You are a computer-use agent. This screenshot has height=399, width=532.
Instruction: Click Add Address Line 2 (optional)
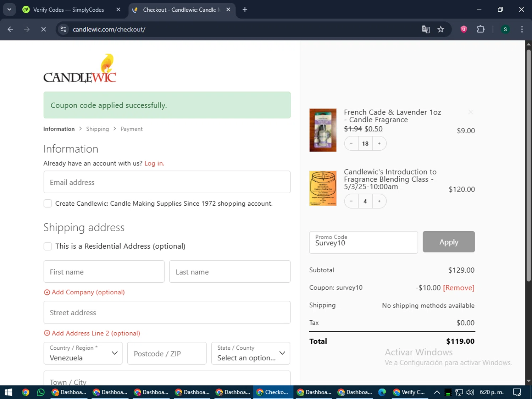(x=92, y=333)
